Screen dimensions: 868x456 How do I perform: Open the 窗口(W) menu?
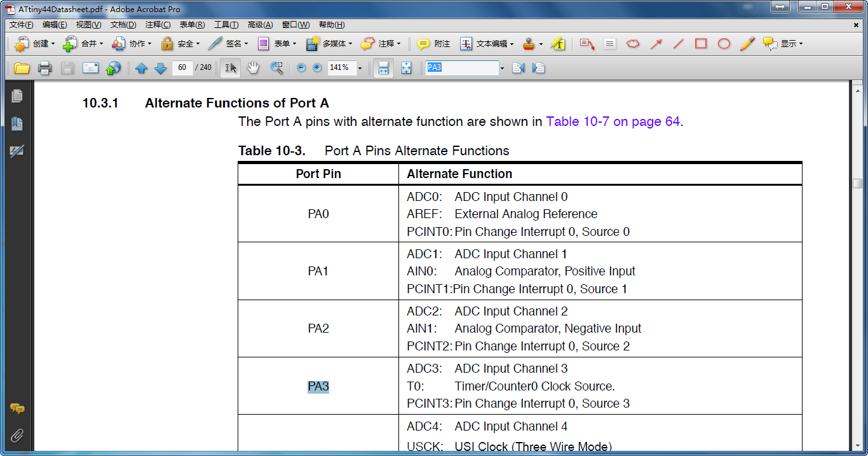pyautogui.click(x=295, y=25)
